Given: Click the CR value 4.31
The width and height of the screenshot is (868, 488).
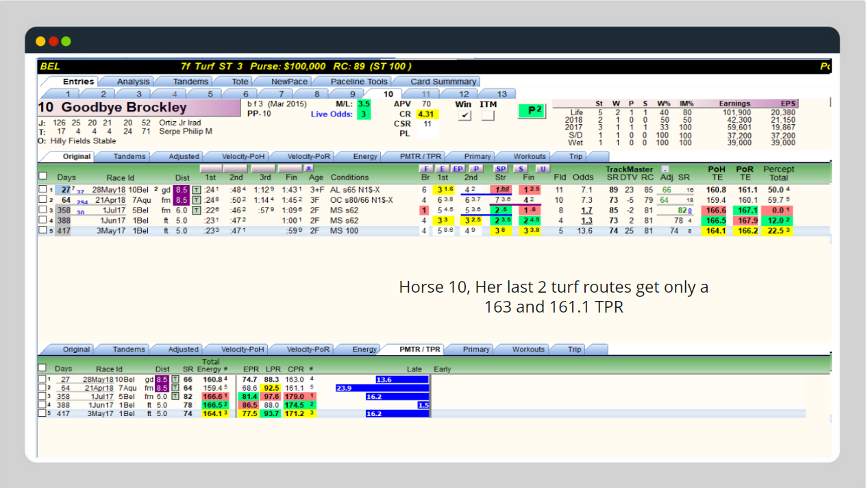Looking at the screenshot, I should point(426,114).
